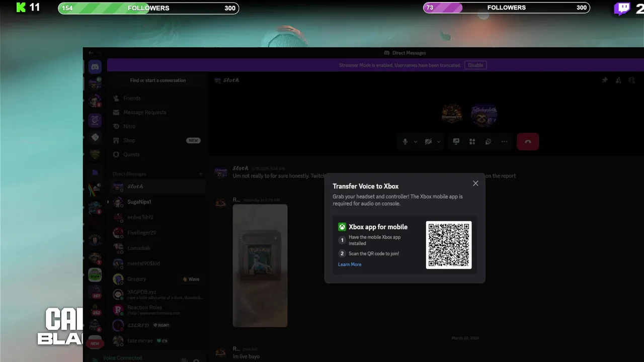
Task: Send a Wave to Gregory
Action: coord(191,279)
